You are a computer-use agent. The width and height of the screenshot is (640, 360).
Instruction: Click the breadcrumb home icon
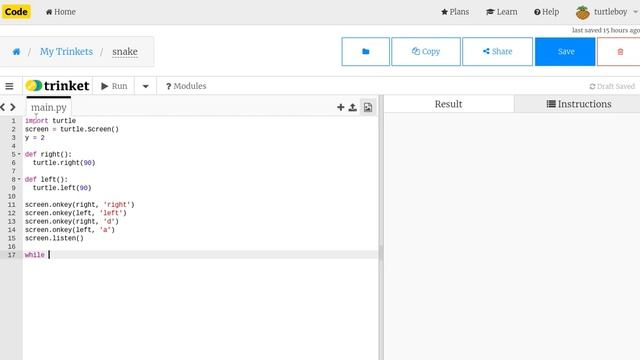(16, 51)
